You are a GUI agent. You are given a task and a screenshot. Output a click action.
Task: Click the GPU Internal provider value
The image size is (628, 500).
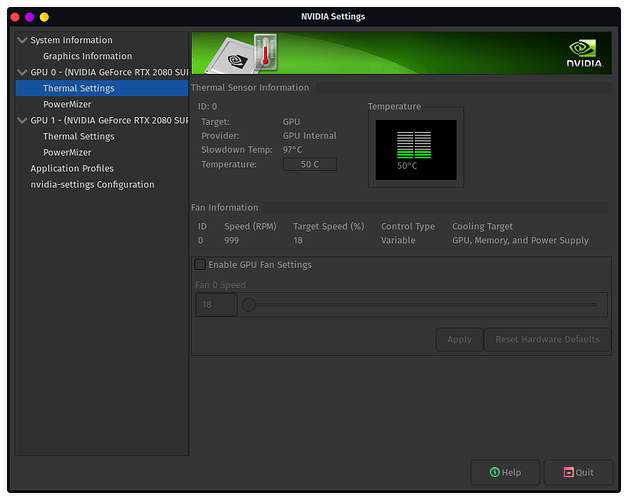(x=310, y=135)
